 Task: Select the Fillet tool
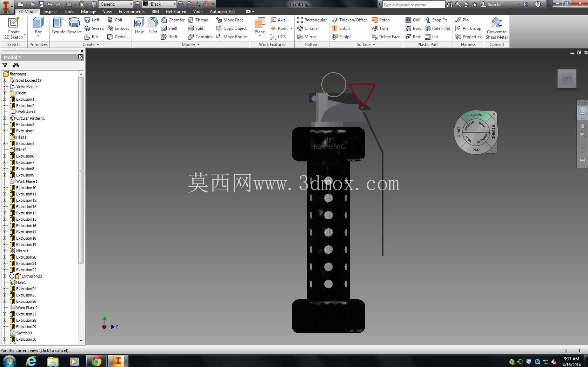pyautogui.click(x=153, y=26)
